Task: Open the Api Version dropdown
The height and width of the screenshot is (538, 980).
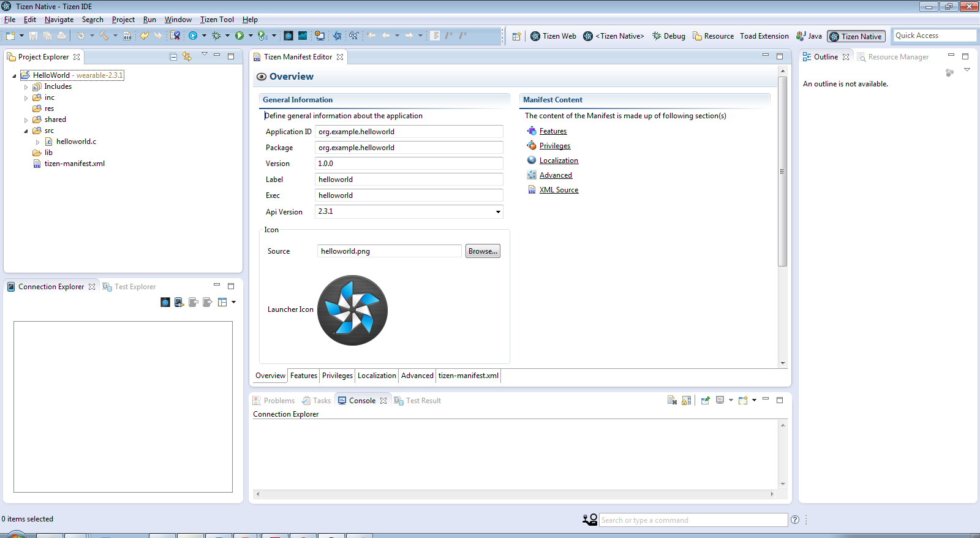Action: (498, 212)
